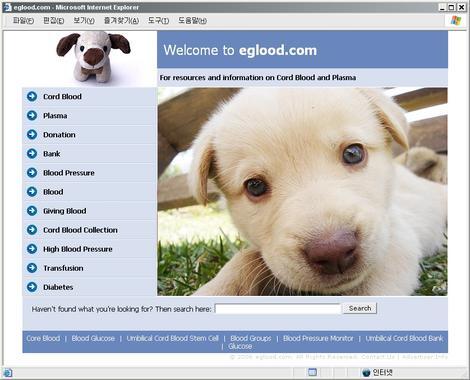
Task: Click the 'Welcome to eglood.com' heading
Action: [240, 50]
